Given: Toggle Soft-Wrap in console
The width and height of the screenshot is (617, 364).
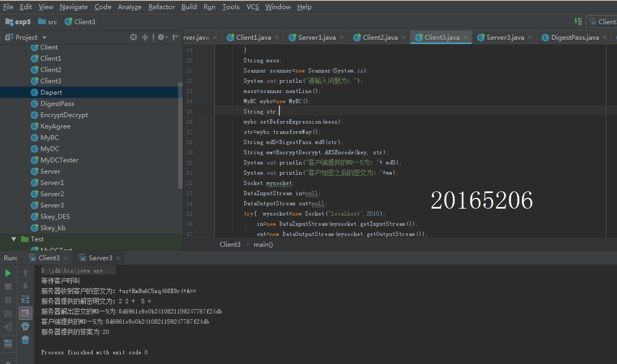Looking at the screenshot, I should (25, 299).
